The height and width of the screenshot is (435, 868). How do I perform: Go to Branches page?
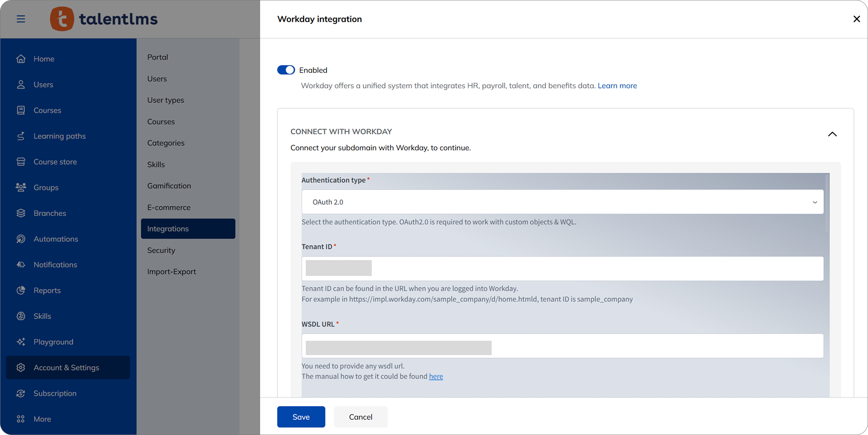pos(50,213)
